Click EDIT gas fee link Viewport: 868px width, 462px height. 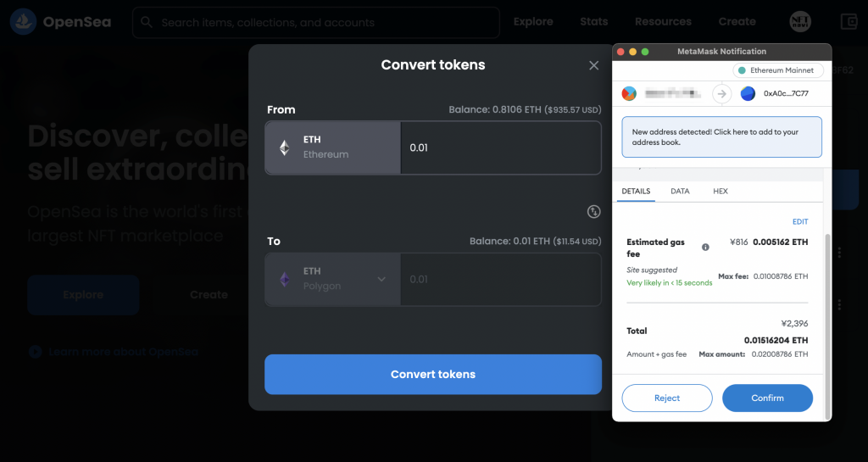click(x=800, y=222)
